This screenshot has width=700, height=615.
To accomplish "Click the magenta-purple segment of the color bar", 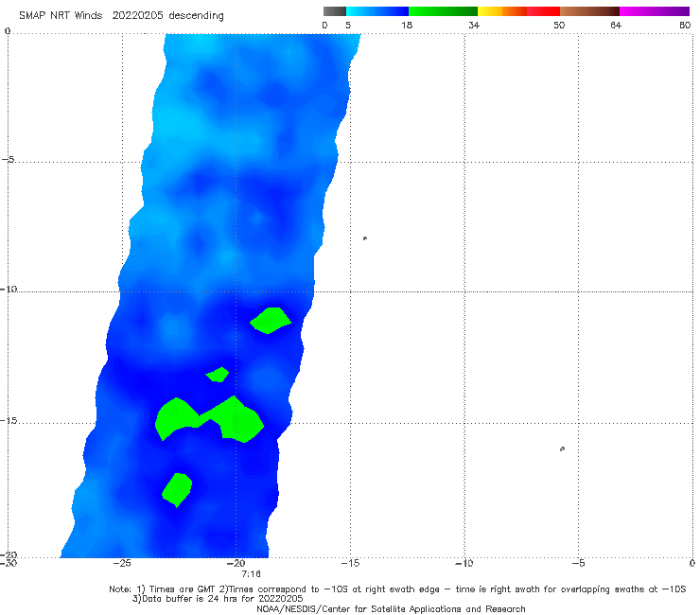I will click(x=655, y=11).
